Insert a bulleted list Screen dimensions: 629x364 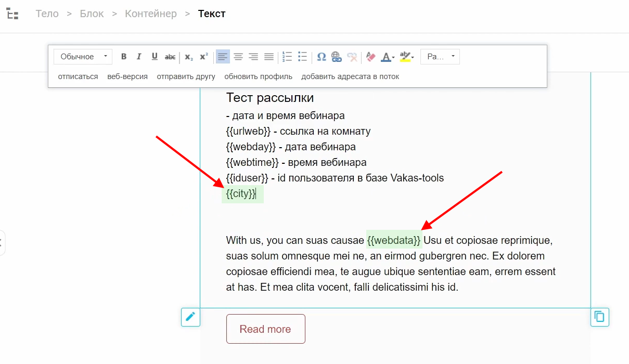coord(302,57)
